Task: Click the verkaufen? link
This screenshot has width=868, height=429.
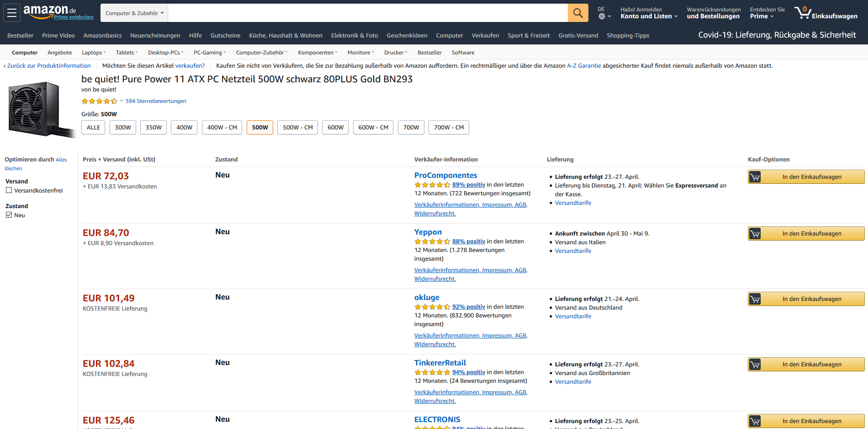Action: [190, 66]
